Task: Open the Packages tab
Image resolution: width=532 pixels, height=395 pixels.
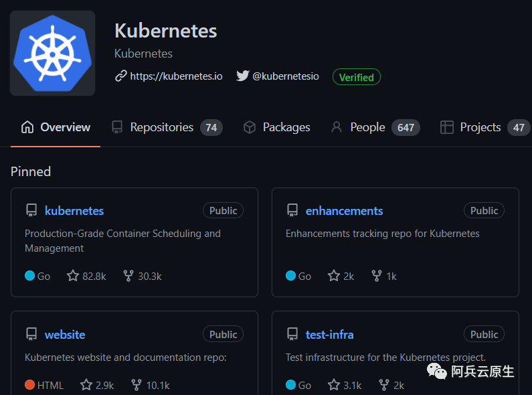Action: click(277, 127)
